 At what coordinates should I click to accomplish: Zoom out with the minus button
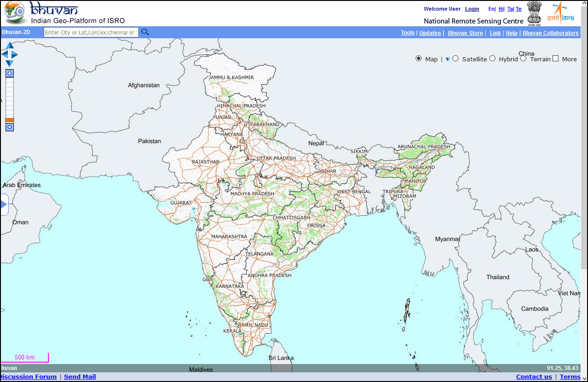10,127
